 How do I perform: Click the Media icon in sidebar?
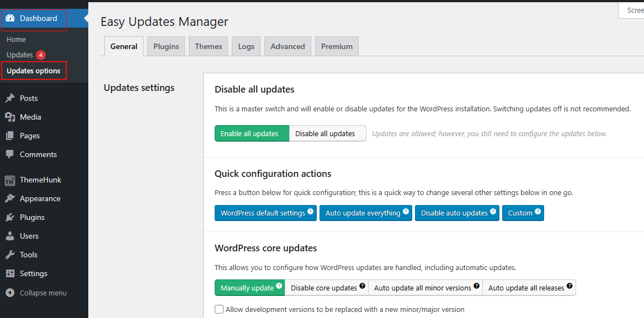point(10,117)
